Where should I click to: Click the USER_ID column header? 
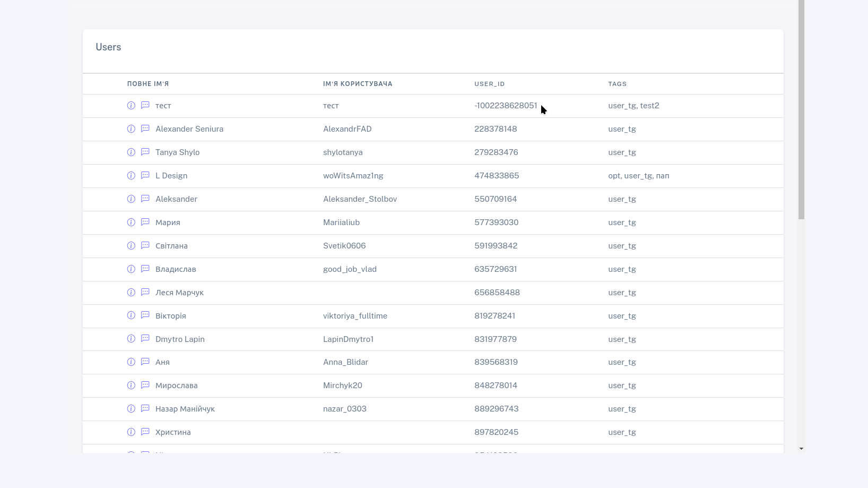pyautogui.click(x=489, y=84)
